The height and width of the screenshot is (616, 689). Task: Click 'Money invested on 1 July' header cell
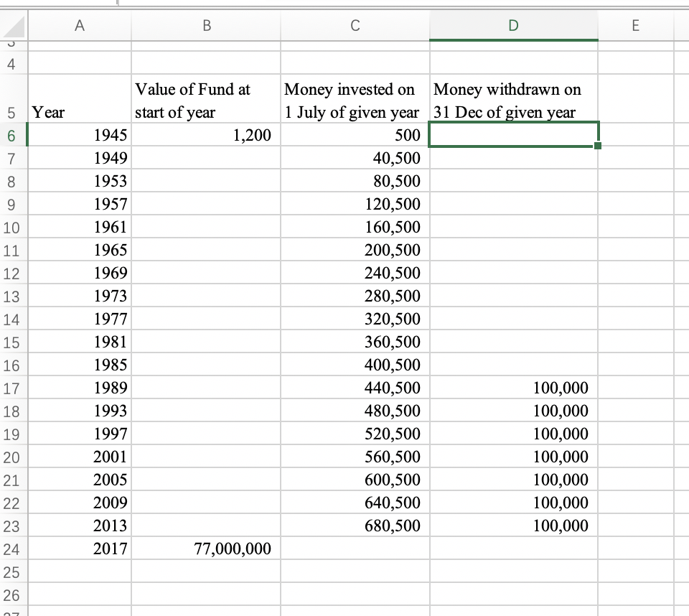click(x=355, y=98)
